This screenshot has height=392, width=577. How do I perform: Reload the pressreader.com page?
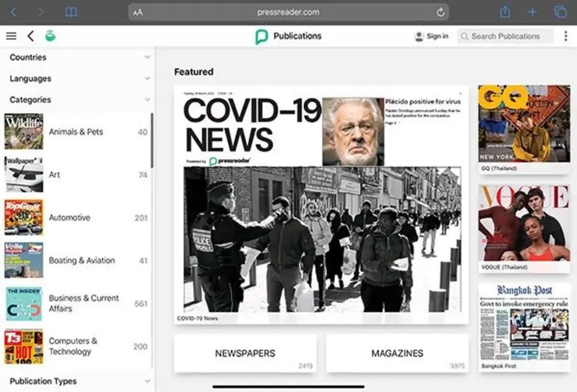point(440,13)
